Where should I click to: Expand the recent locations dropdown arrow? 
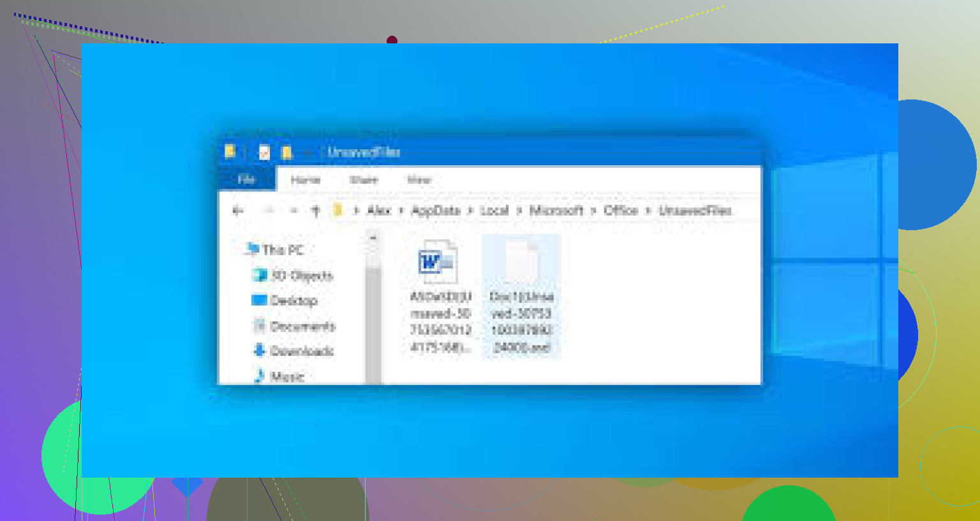coord(293,210)
